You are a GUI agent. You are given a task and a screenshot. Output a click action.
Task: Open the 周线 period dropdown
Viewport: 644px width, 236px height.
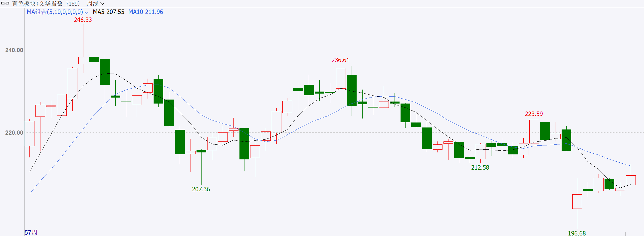click(95, 4)
